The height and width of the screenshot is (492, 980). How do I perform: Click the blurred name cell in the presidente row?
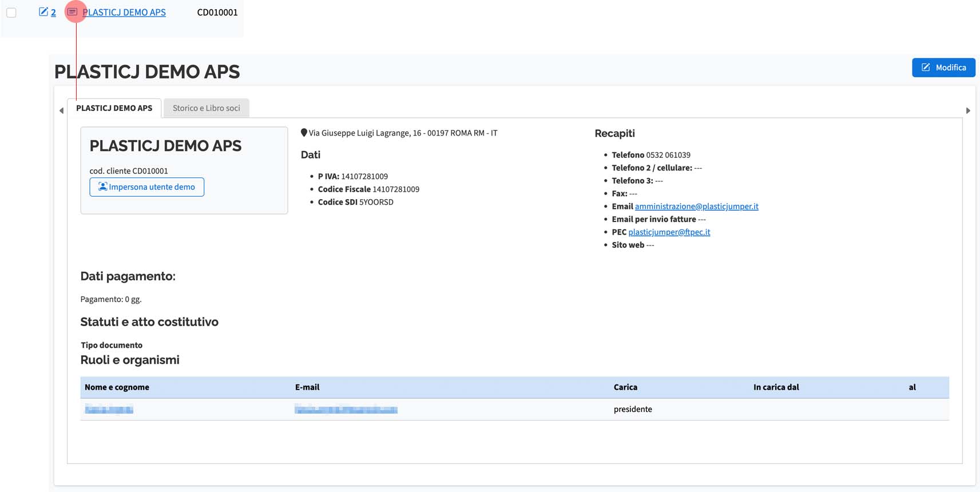tap(109, 409)
